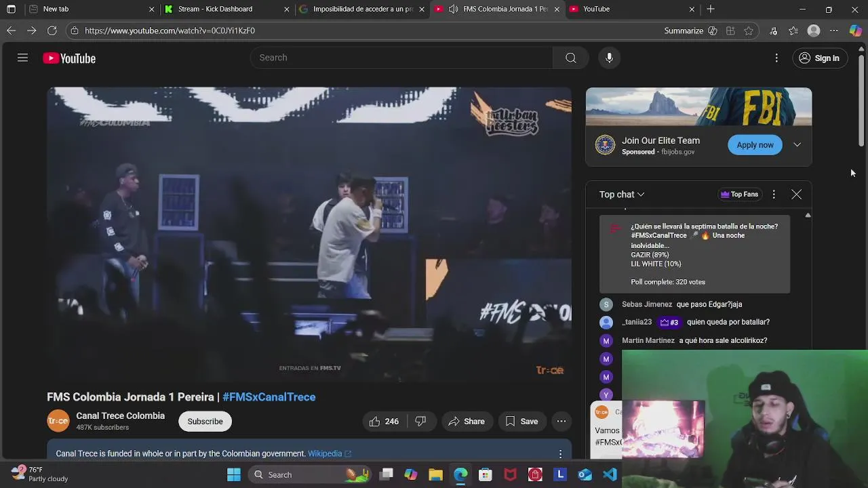
Task: Open options menu of Canal Trece info panel
Action: (560, 453)
